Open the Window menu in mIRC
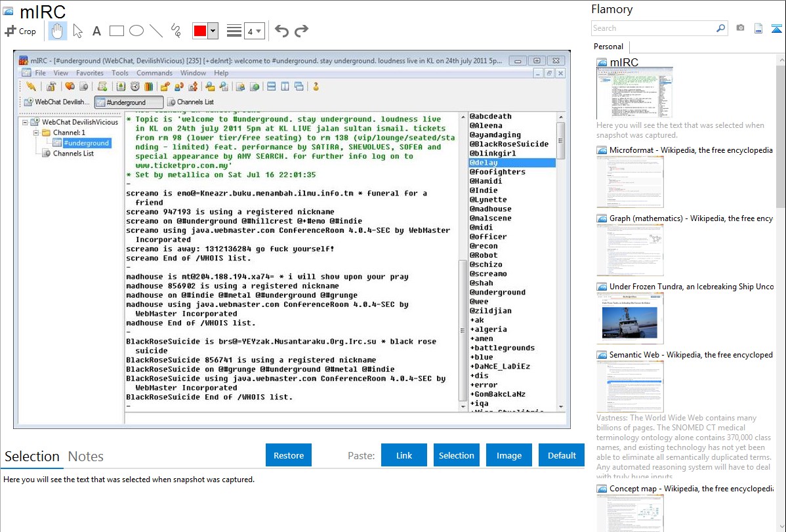This screenshot has height=532, width=786. [x=193, y=73]
